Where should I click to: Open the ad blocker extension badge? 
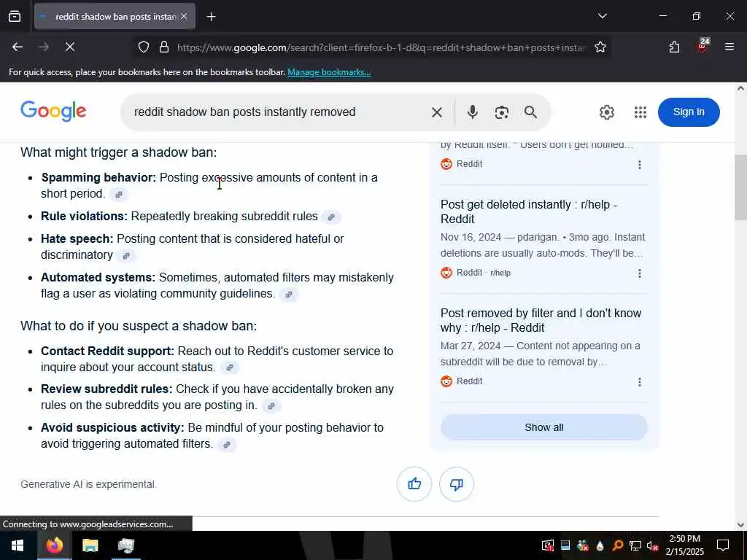click(x=703, y=46)
